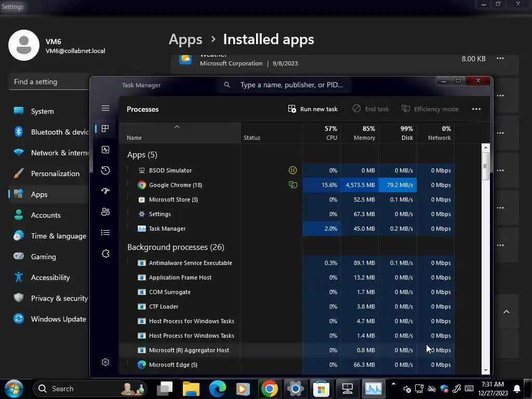Open Time & language in Settings sidebar
Image resolution: width=532 pixels, height=399 pixels.
click(49, 236)
